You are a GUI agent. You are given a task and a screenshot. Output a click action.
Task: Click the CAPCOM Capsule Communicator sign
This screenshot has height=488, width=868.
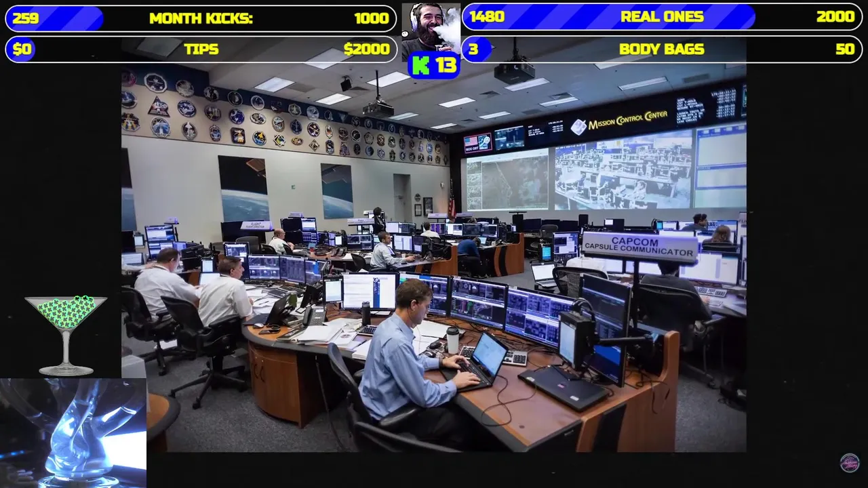click(639, 247)
